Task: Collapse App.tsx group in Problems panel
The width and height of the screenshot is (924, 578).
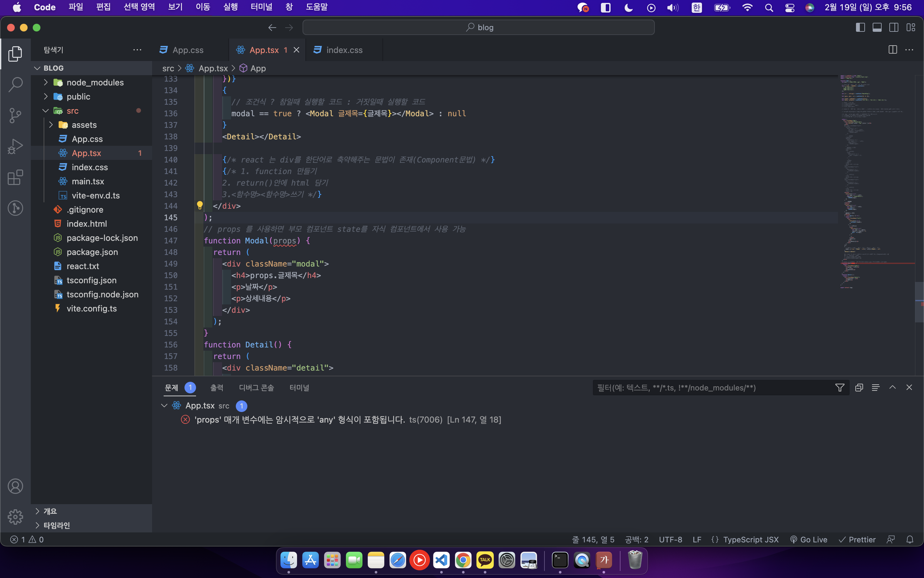Action: click(164, 406)
